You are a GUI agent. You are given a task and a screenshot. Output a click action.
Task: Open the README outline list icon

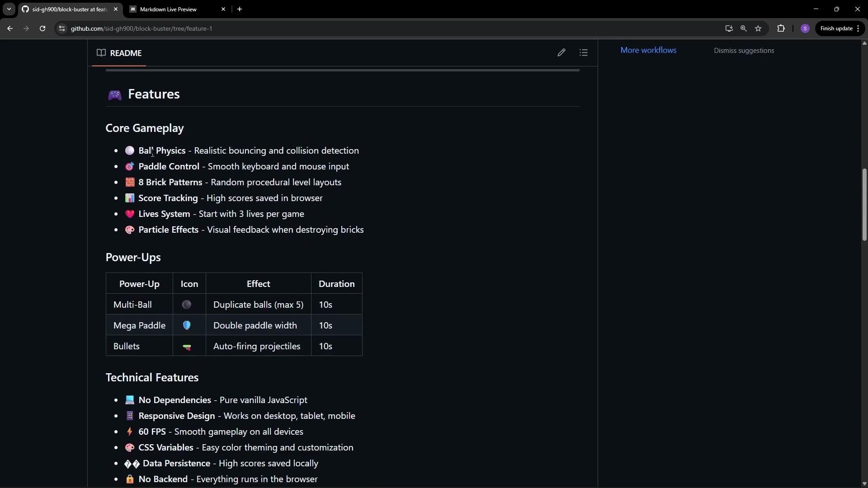tap(584, 53)
